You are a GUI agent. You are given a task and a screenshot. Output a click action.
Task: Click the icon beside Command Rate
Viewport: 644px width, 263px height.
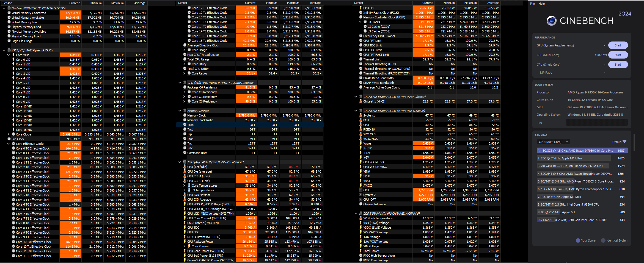(185, 153)
